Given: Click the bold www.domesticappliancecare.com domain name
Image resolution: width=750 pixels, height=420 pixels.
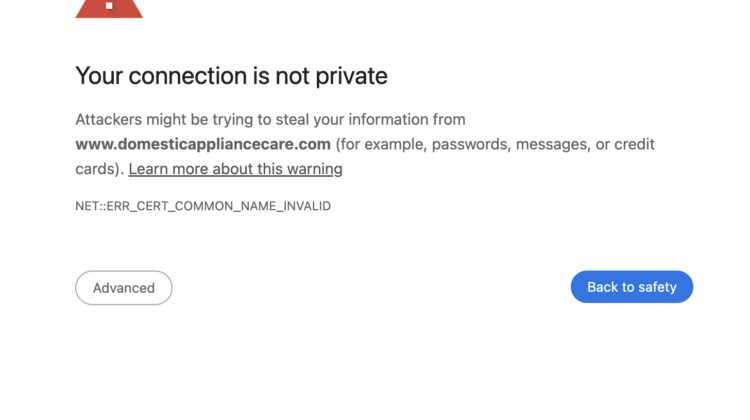Looking at the screenshot, I should tap(203, 144).
